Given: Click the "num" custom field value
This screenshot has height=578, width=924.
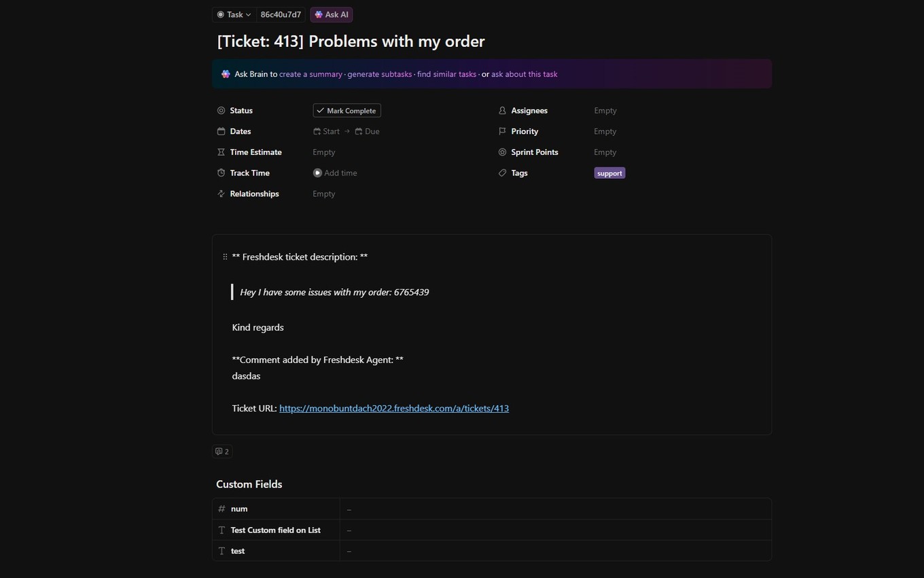Looking at the screenshot, I should 349,509.
